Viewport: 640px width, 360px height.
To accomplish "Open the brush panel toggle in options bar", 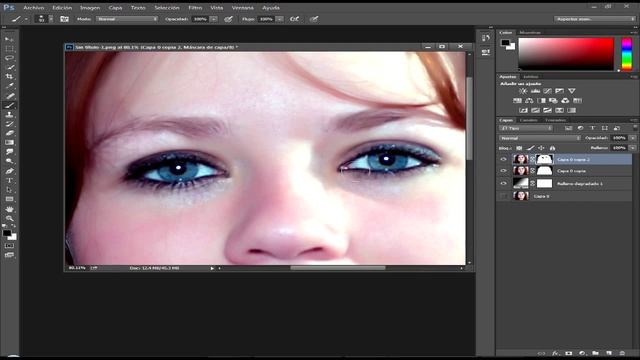I will (64, 19).
